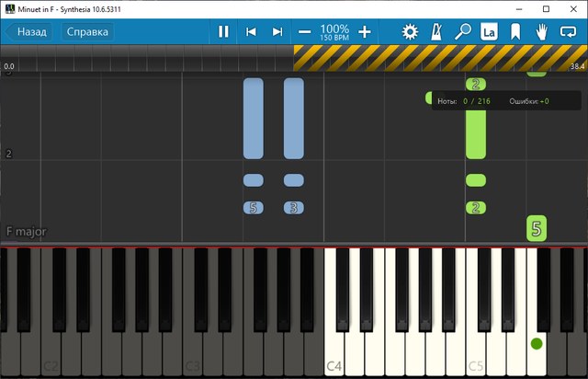Decrease tempo with the minus button
This screenshot has width=588, height=379.
point(304,32)
